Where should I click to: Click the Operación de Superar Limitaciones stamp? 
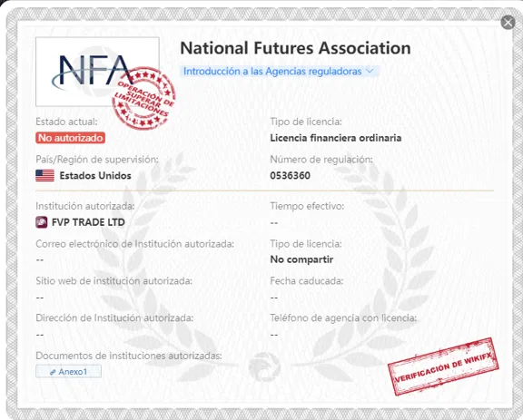pyautogui.click(x=143, y=98)
